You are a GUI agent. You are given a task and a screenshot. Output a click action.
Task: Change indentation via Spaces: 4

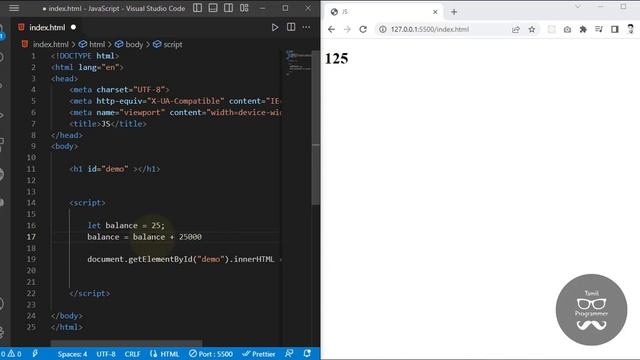(x=72, y=354)
